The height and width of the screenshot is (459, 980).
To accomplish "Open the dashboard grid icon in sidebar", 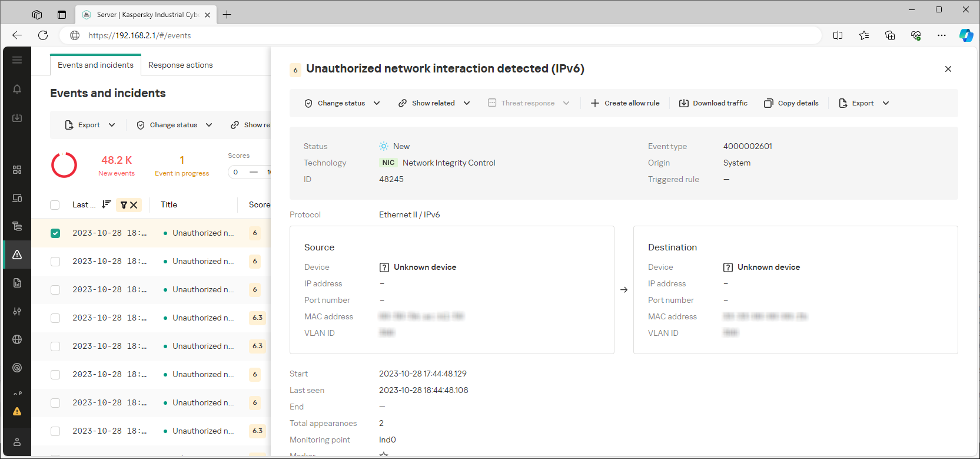I will (17, 170).
